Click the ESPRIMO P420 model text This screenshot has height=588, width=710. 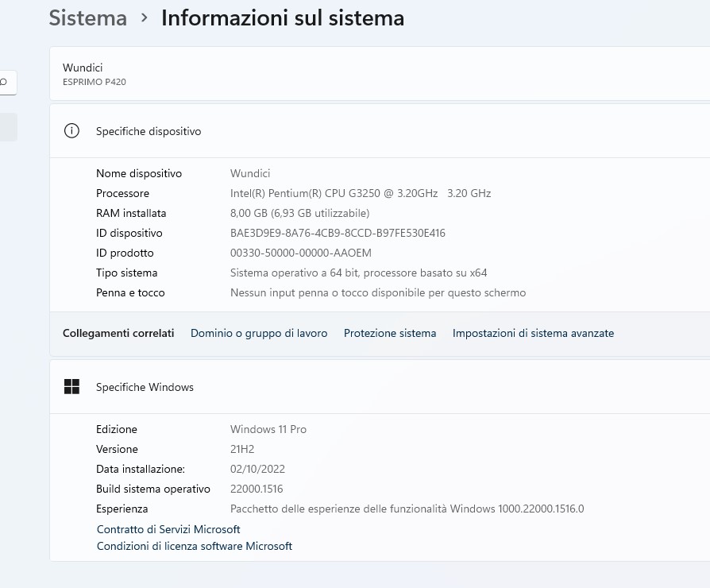pyautogui.click(x=95, y=82)
